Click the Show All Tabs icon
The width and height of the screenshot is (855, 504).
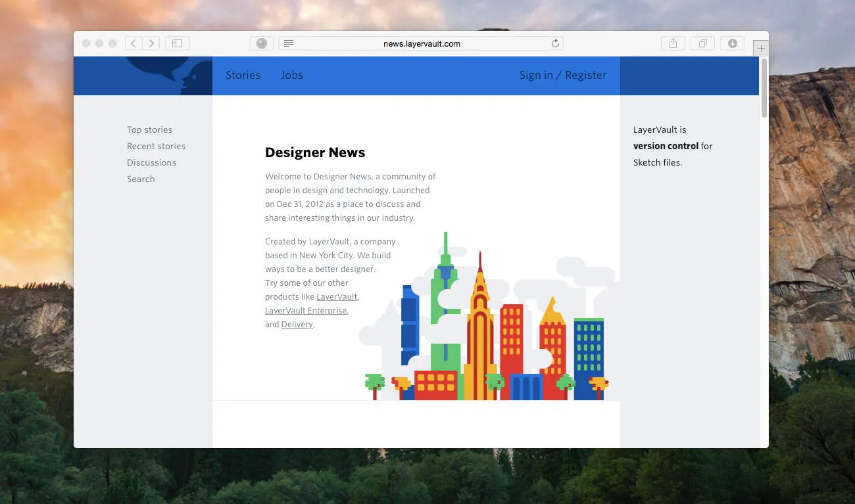[x=702, y=43]
